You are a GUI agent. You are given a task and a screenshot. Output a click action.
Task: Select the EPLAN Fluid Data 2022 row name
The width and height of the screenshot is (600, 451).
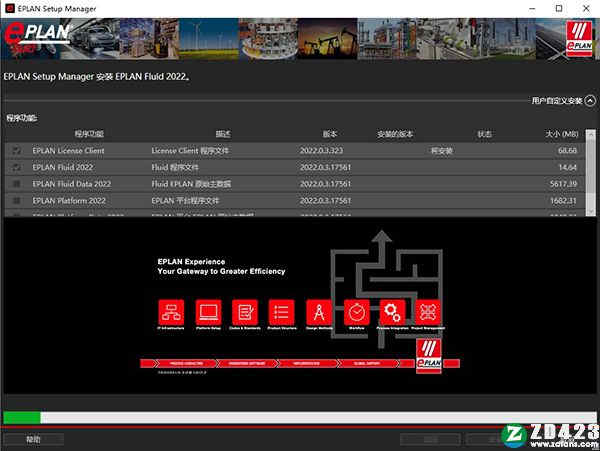tap(72, 184)
